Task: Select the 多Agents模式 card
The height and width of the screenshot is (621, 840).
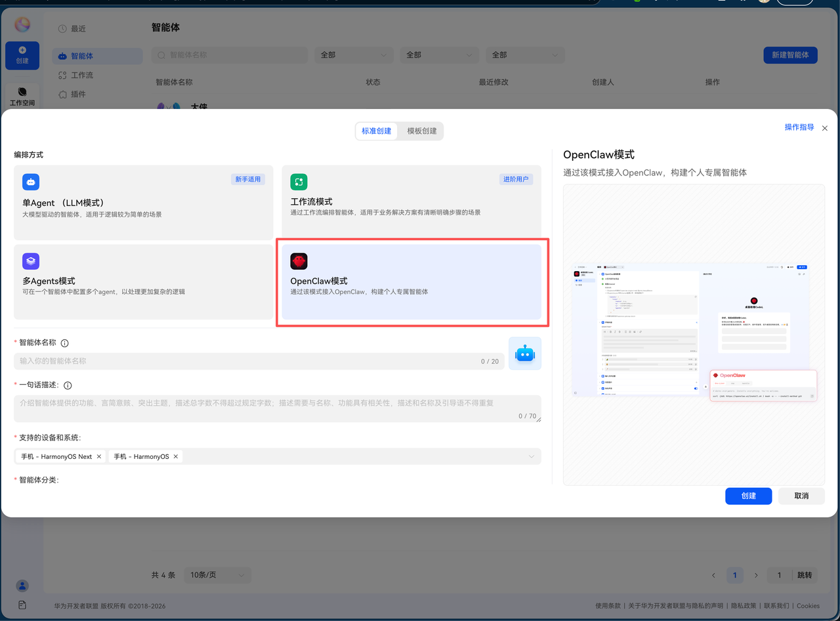Action: click(x=144, y=282)
